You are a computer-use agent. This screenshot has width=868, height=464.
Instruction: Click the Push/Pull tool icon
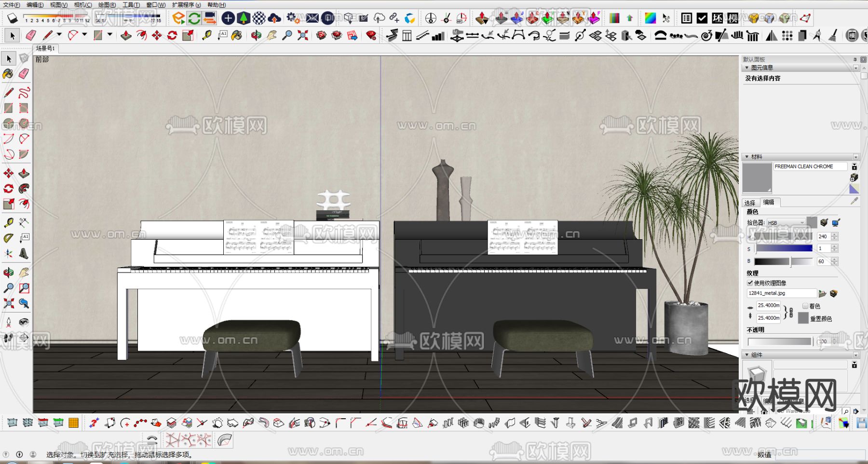point(126,35)
